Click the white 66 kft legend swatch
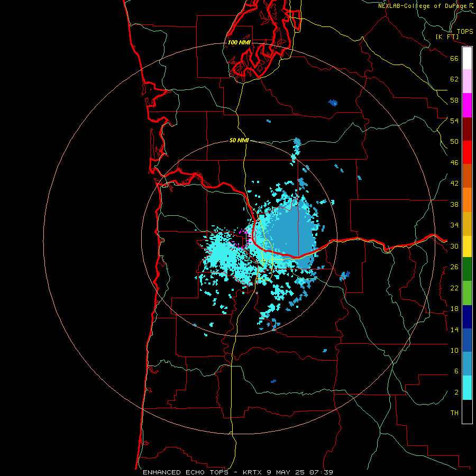The height and width of the screenshot is (476, 476). [x=467, y=58]
